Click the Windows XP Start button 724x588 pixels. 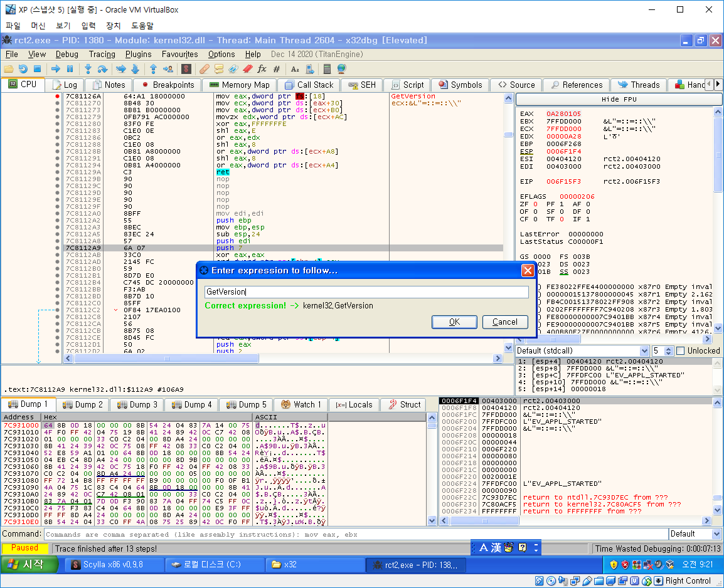[29, 564]
